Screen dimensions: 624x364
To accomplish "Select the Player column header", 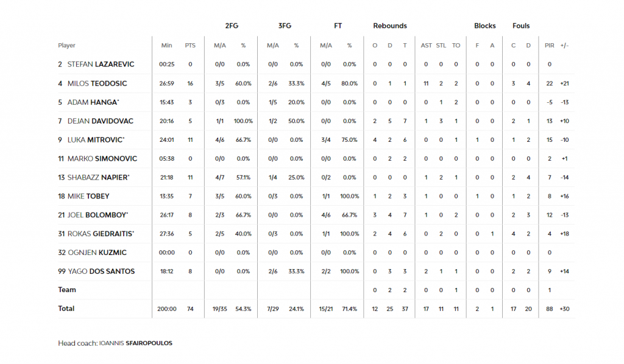I will (67, 46).
